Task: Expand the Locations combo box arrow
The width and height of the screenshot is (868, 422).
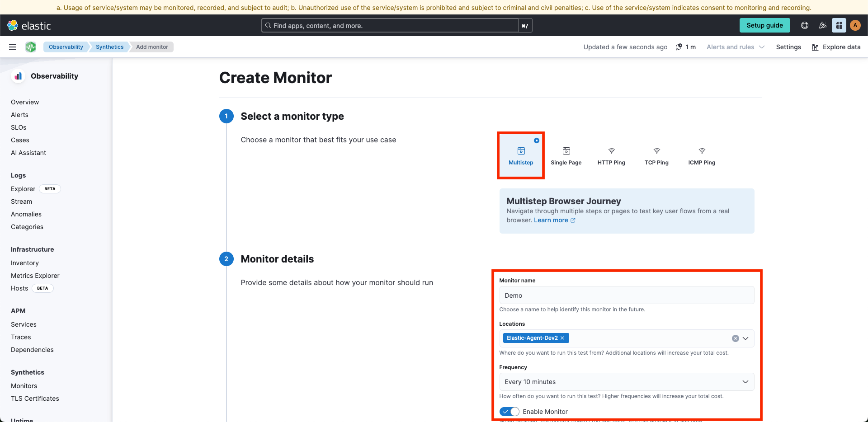Action: coord(745,338)
